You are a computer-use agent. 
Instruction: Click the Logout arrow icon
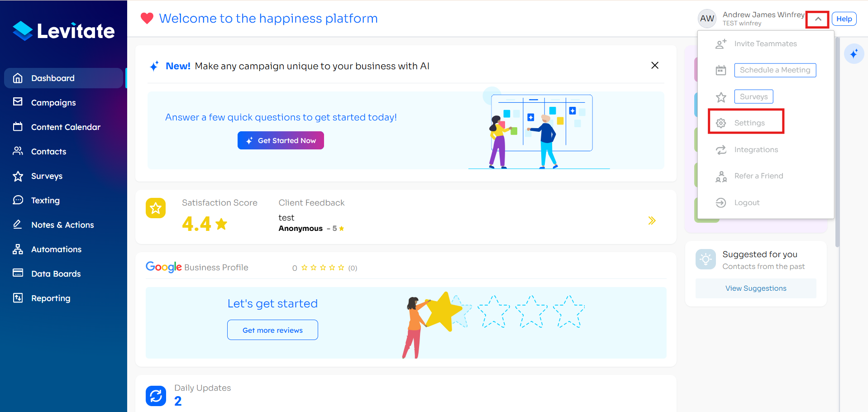[x=721, y=203]
